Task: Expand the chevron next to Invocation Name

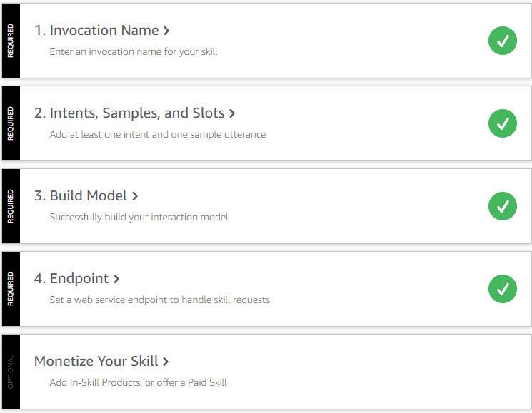Action: [166, 31]
